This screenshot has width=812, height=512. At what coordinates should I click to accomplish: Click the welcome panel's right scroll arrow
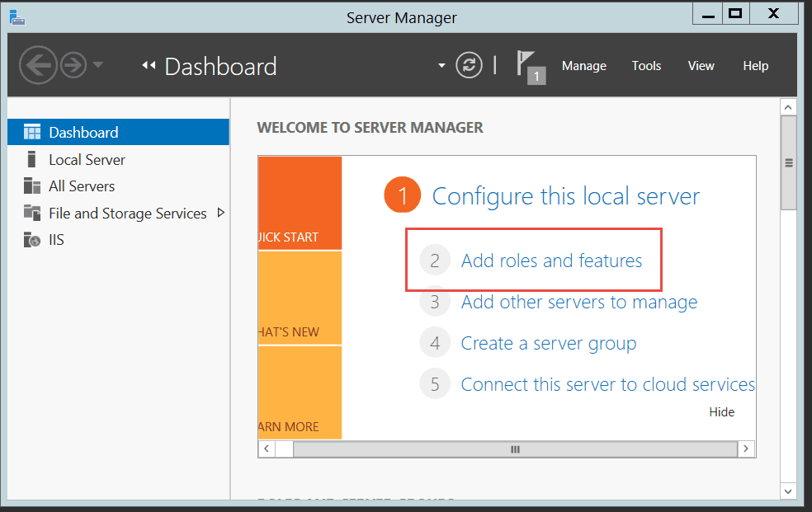pos(746,449)
